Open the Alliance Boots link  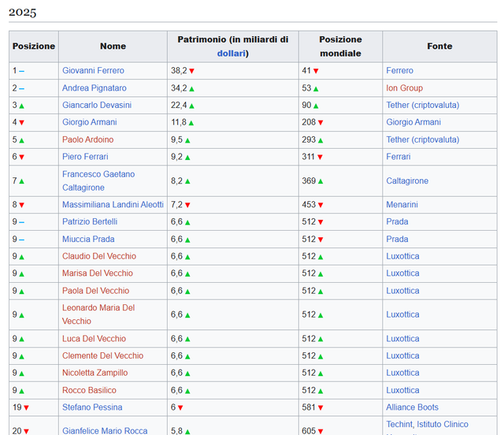(x=413, y=407)
